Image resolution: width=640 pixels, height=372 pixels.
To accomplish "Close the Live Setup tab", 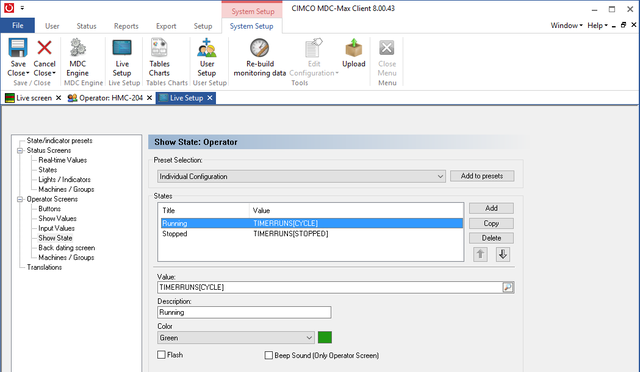I will coord(210,98).
